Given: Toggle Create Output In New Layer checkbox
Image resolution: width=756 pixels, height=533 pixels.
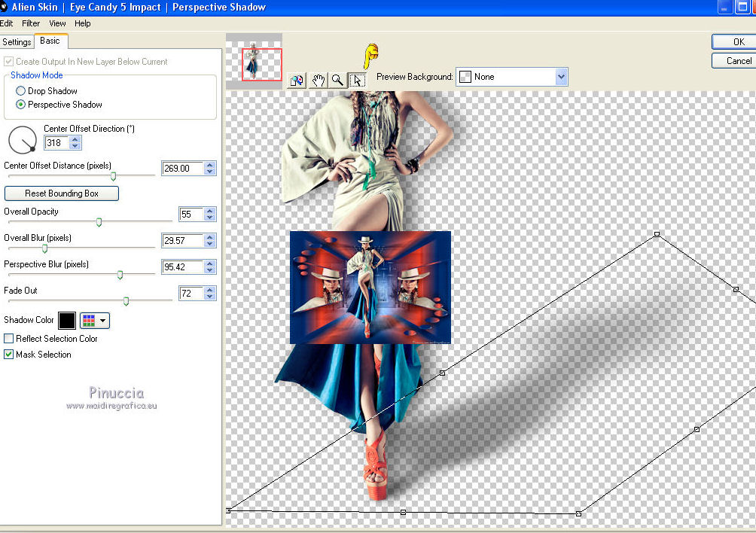Looking at the screenshot, I should tap(8, 62).
